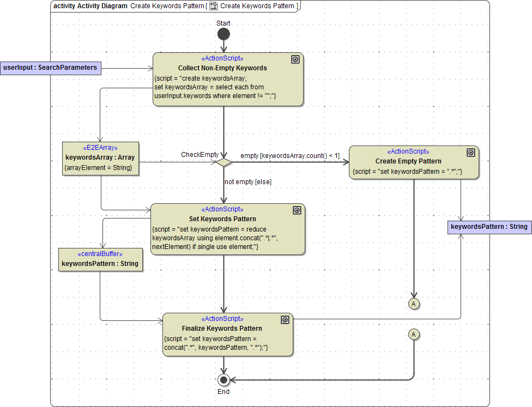The width and height of the screenshot is (532, 407).
Task: Click the empty keywordsArray guard label
Action: point(291,155)
